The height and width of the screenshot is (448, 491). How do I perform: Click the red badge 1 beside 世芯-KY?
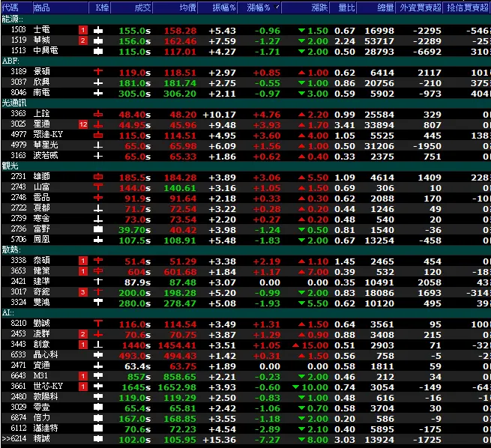click(x=83, y=387)
